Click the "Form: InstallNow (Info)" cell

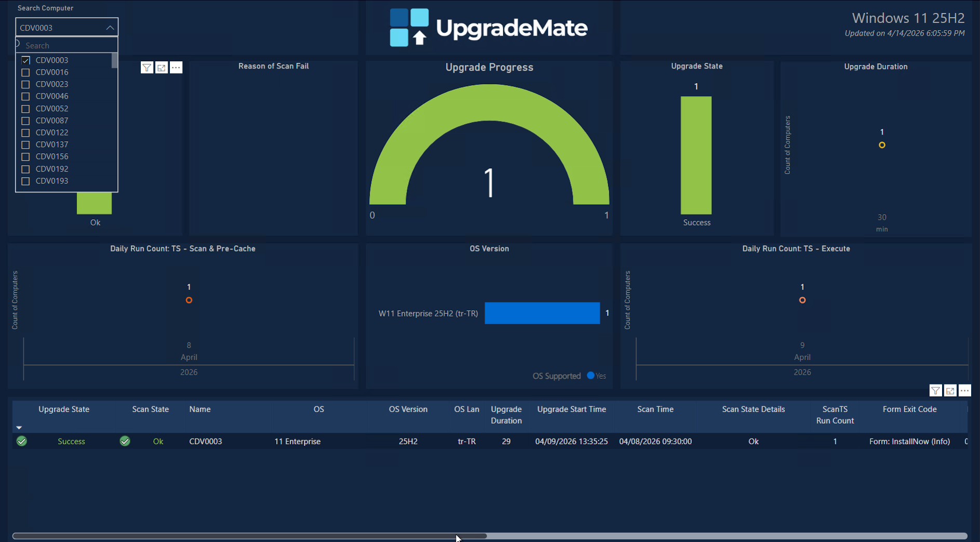(x=910, y=441)
